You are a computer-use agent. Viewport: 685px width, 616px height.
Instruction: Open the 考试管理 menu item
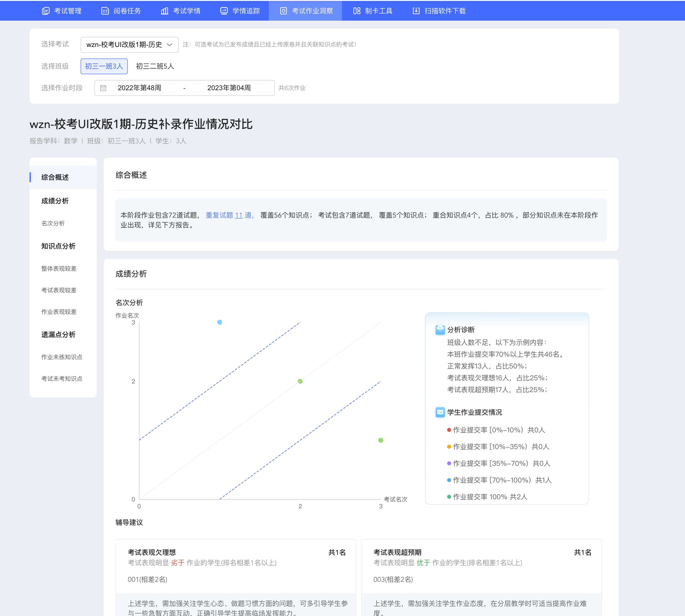(62, 11)
